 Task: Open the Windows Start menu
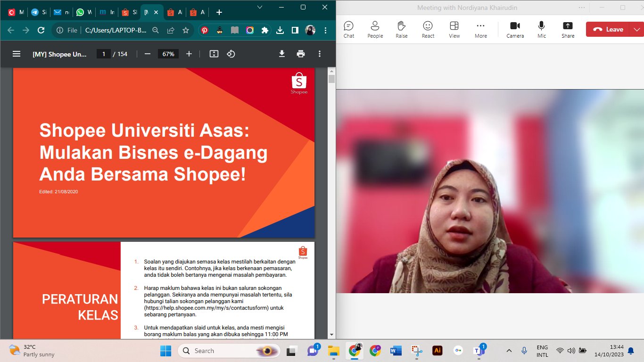(x=166, y=351)
